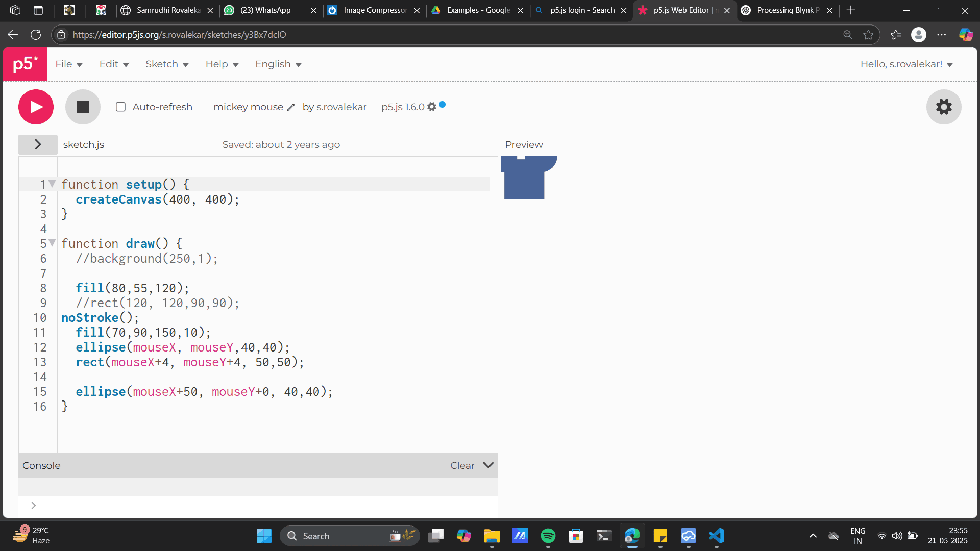The image size is (980, 551).
Task: Open Sticky Notes from the taskbar
Action: (x=660, y=536)
